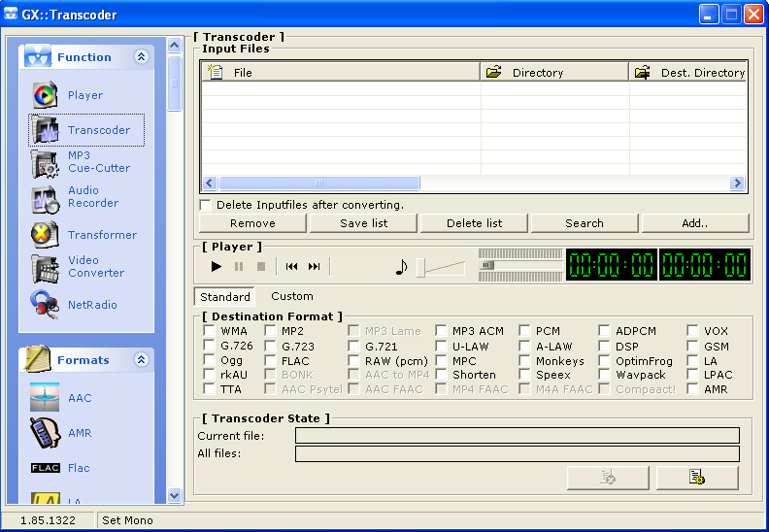
Task: Click the Save list button
Action: click(x=364, y=223)
